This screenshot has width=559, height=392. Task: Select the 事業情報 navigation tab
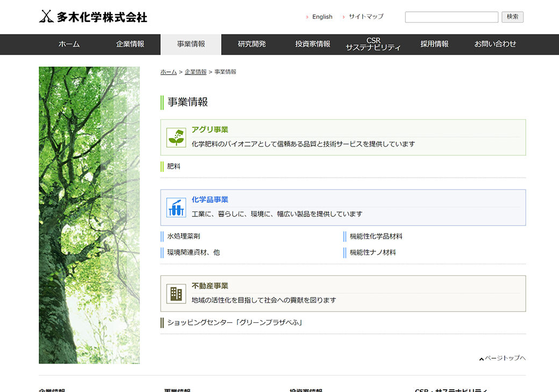tap(191, 45)
